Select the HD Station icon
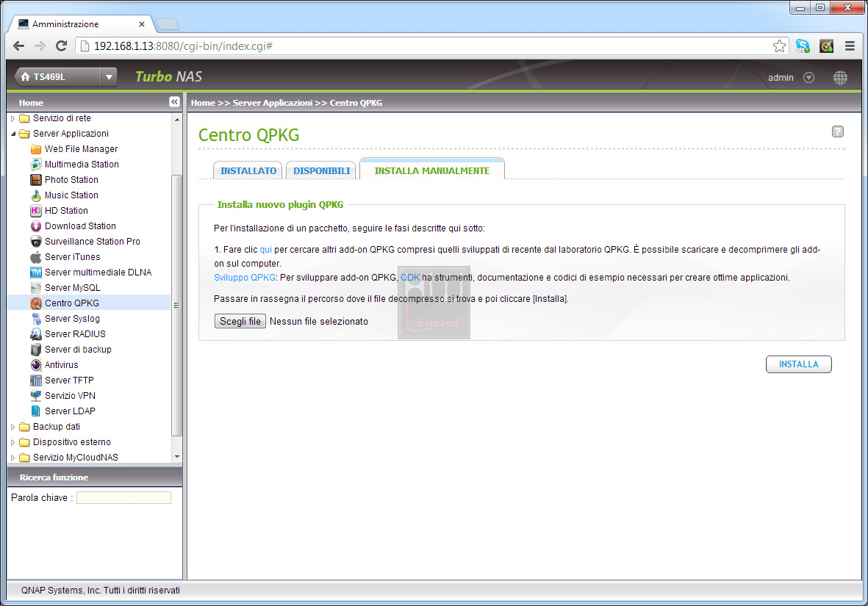868x606 pixels. pyautogui.click(x=36, y=211)
